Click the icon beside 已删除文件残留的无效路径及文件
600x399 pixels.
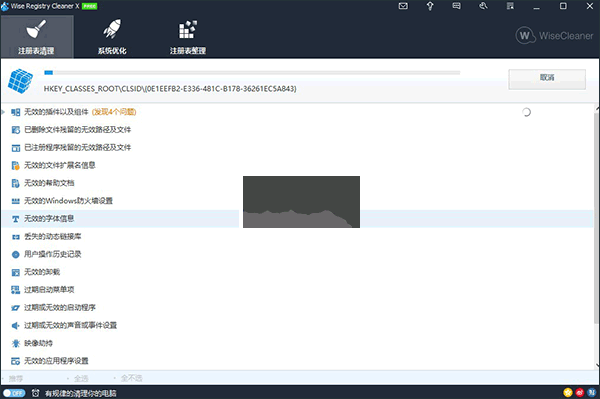(16, 130)
